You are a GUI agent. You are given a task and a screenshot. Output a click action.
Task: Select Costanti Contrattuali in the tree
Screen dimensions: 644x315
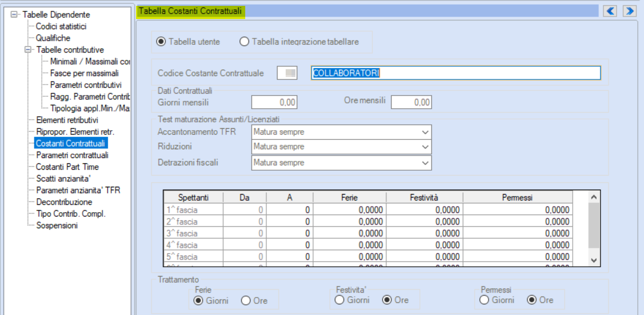[x=71, y=143]
